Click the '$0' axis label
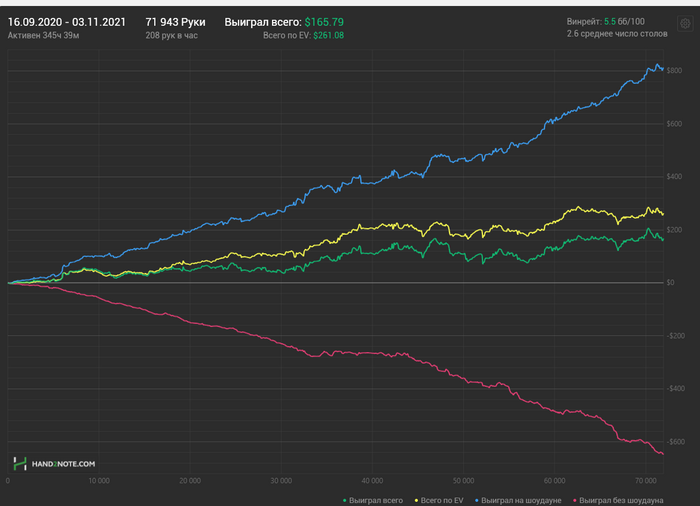 (670, 283)
